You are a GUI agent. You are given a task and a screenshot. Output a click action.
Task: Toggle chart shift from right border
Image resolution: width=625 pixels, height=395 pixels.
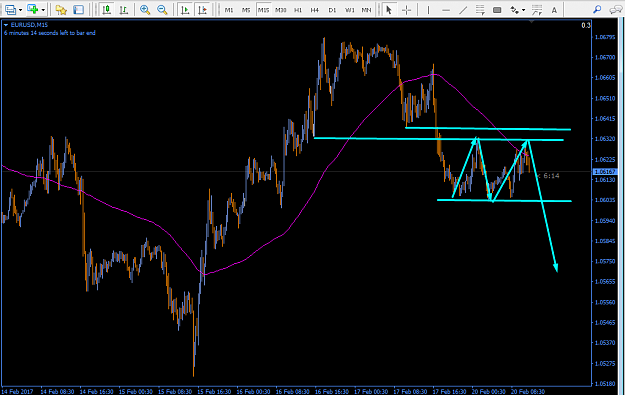202,10
